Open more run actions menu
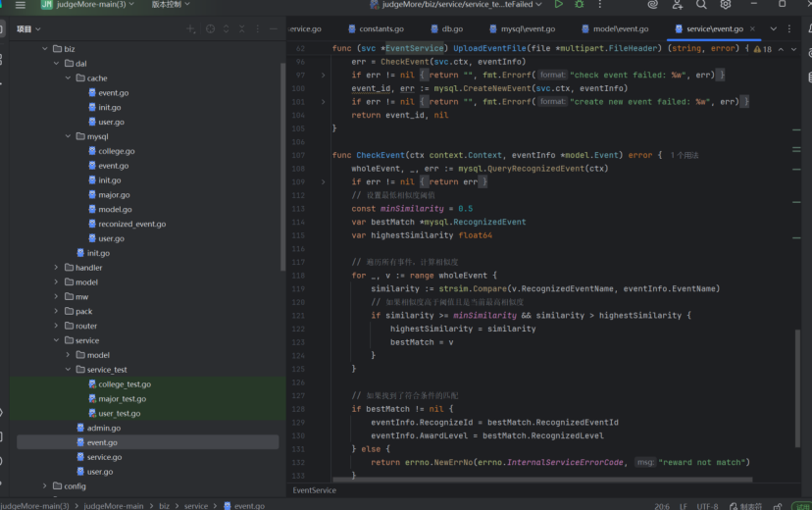Viewport: 812px width, 510px height. click(599, 4)
